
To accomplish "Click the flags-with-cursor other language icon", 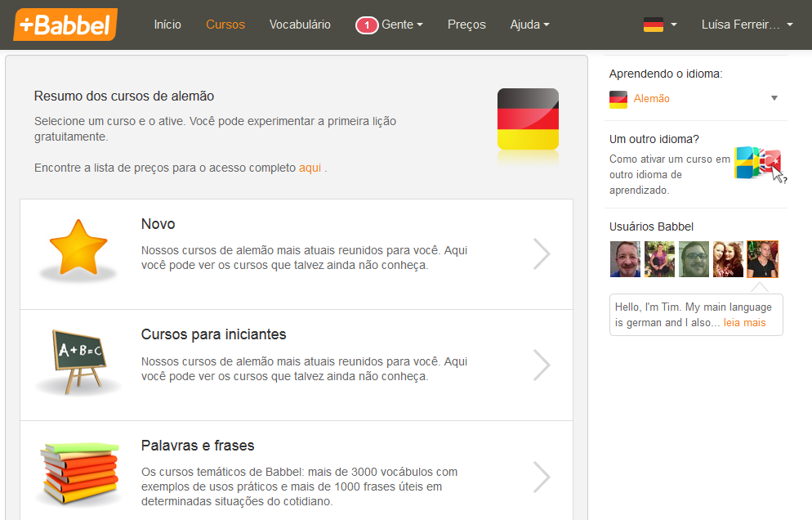I will (761, 164).
